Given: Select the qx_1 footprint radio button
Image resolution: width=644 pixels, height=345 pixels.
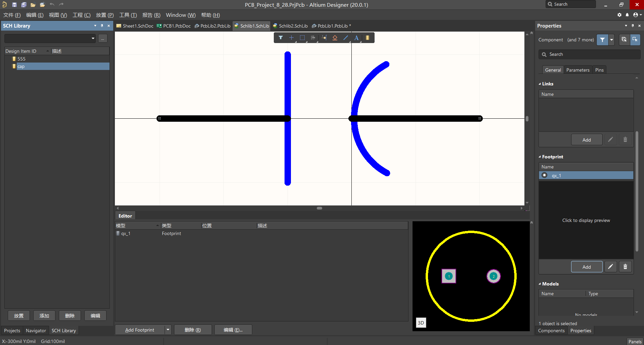Looking at the screenshot, I should coord(545,175).
